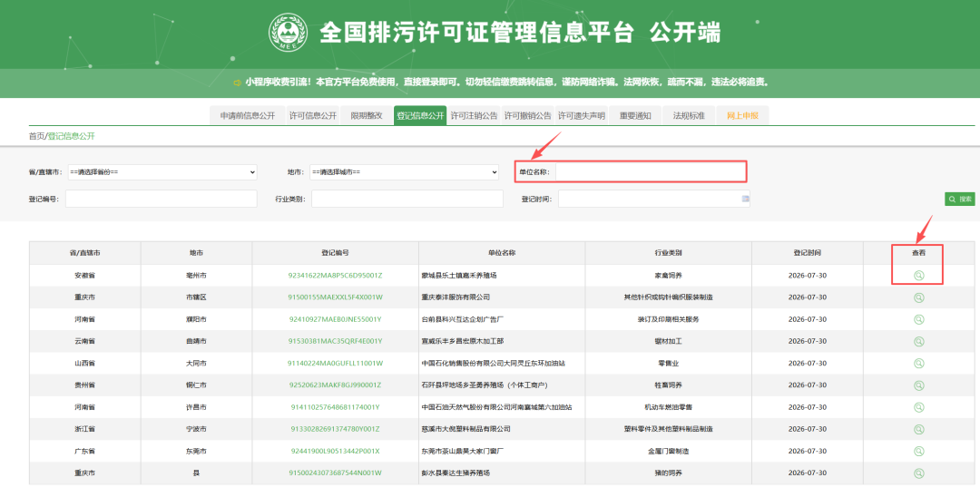Image resolution: width=980 pixels, height=497 pixels.
Task: Expand the 地市 city dropdown
Action: coord(404,171)
